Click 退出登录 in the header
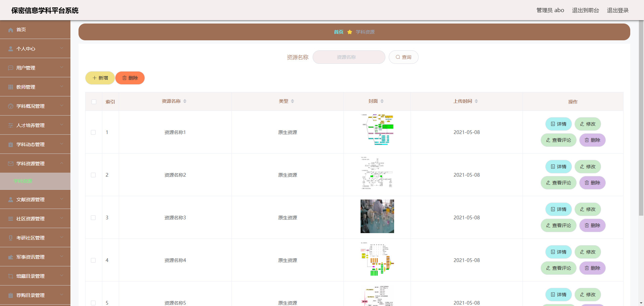Screen dimensions: 644x306 click(618, 10)
